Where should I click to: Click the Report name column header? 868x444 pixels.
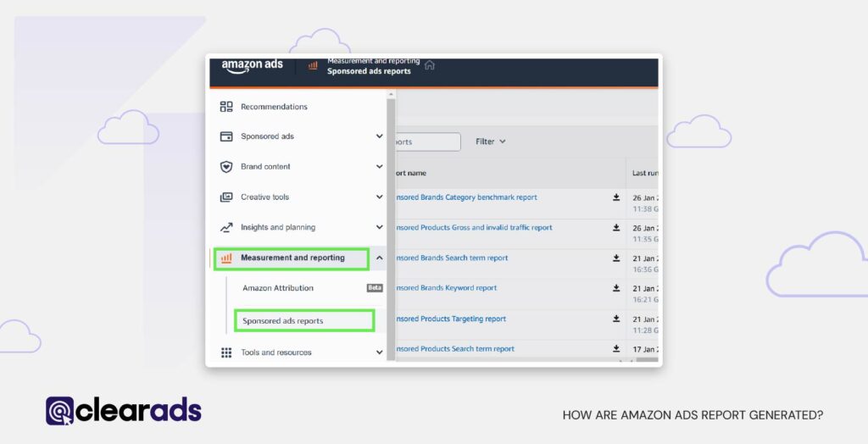click(410, 174)
